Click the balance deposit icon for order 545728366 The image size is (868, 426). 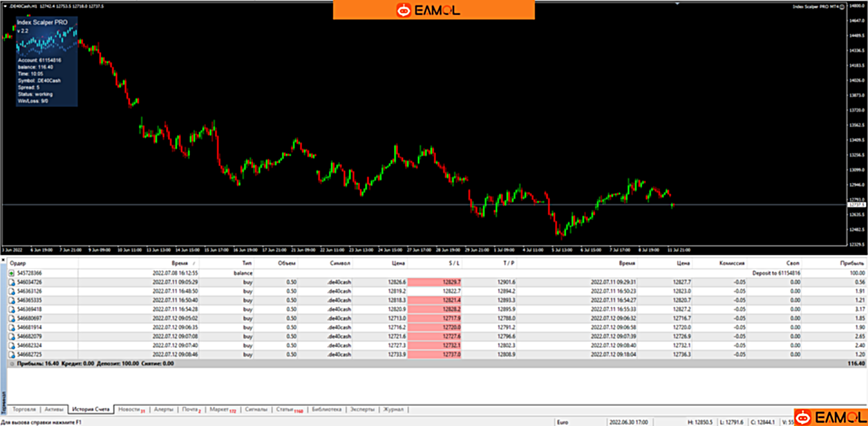11,273
